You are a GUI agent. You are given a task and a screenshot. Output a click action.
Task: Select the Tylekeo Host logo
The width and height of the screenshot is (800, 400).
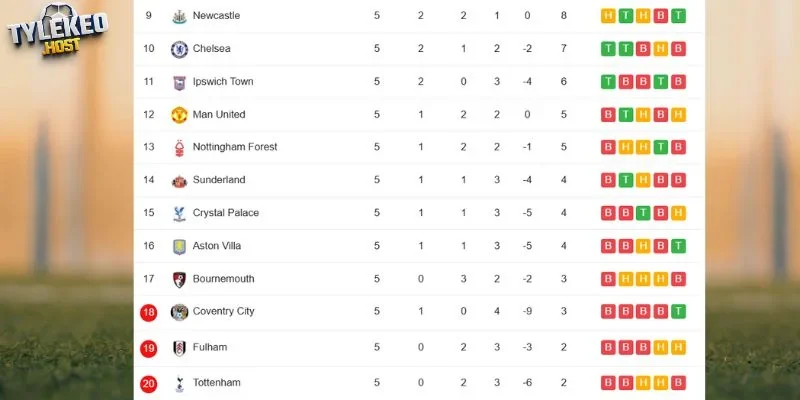pyautogui.click(x=57, y=29)
